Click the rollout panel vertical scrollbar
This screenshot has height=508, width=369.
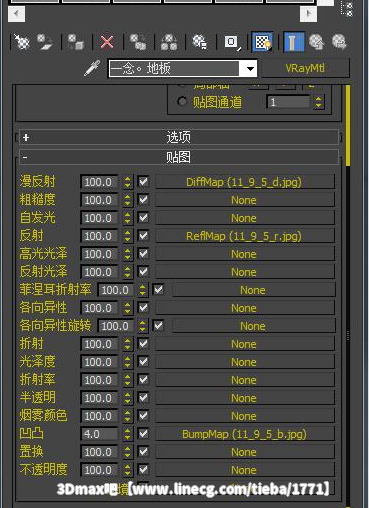tap(348, 125)
